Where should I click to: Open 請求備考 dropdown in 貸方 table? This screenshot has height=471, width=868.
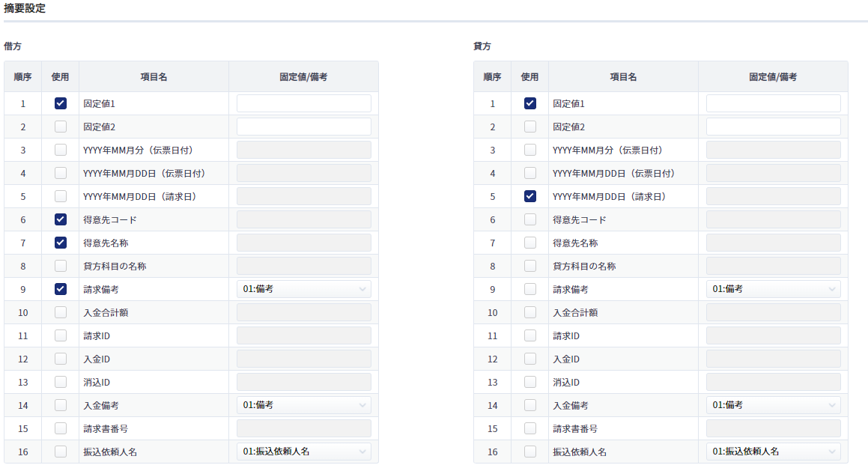pyautogui.click(x=773, y=289)
